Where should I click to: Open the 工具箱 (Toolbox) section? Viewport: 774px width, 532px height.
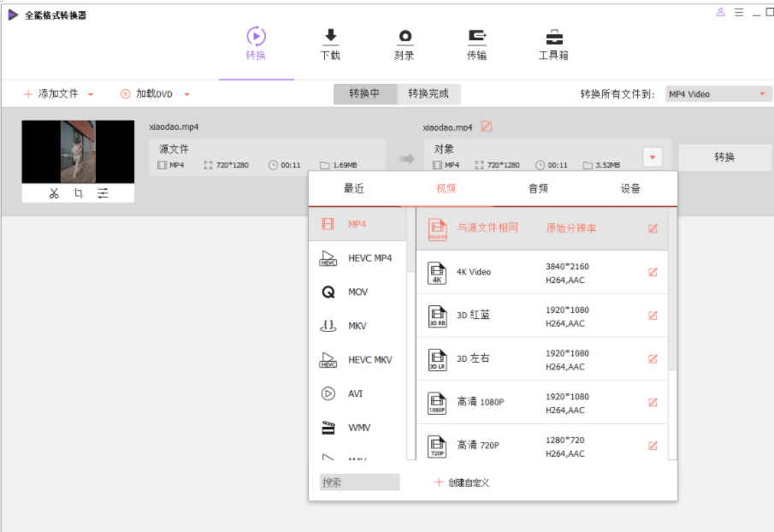pyautogui.click(x=553, y=44)
